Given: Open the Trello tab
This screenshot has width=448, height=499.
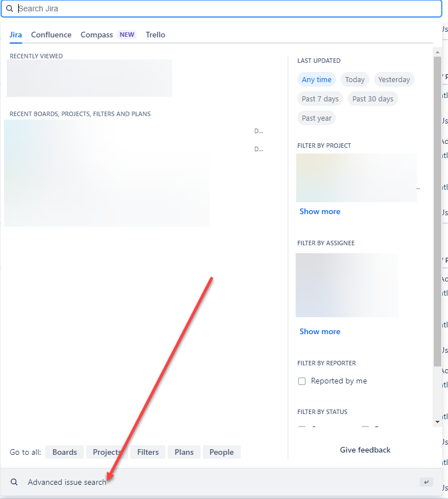Looking at the screenshot, I should click(155, 35).
